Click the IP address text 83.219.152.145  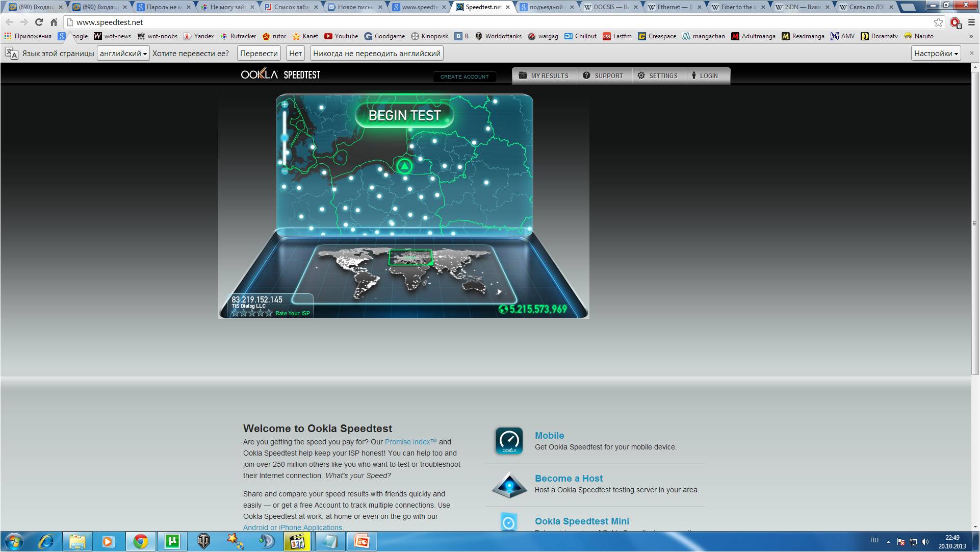click(x=257, y=299)
